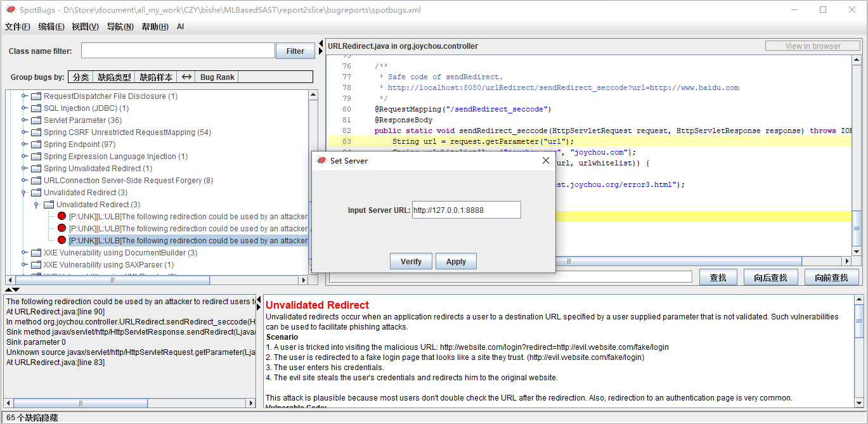Click the Class name filter input field
This screenshot has width=868, height=424.
[x=178, y=51]
